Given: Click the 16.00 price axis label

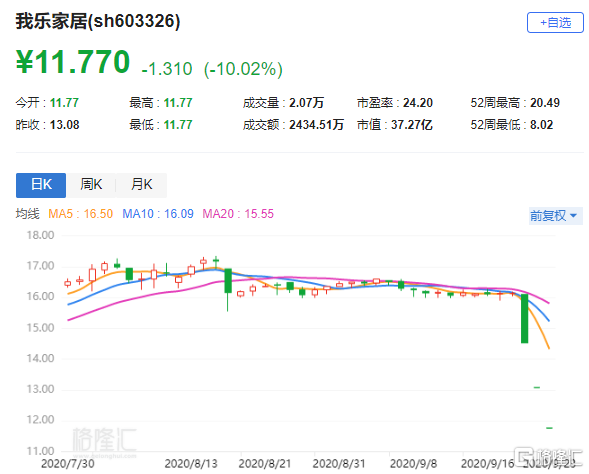Looking at the screenshot, I should pos(40,296).
